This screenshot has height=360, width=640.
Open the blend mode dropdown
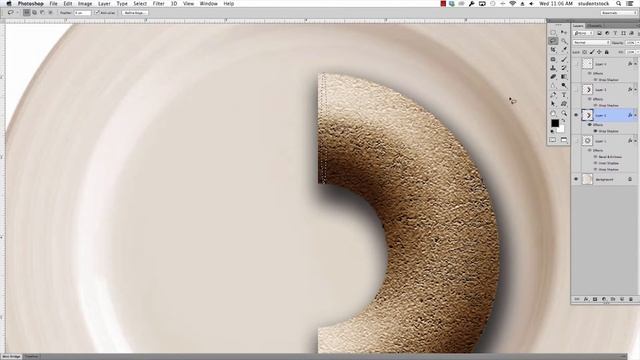click(591, 42)
